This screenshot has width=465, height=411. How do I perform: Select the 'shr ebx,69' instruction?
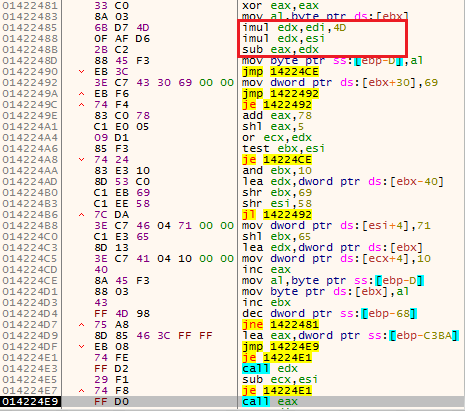tap(277, 193)
